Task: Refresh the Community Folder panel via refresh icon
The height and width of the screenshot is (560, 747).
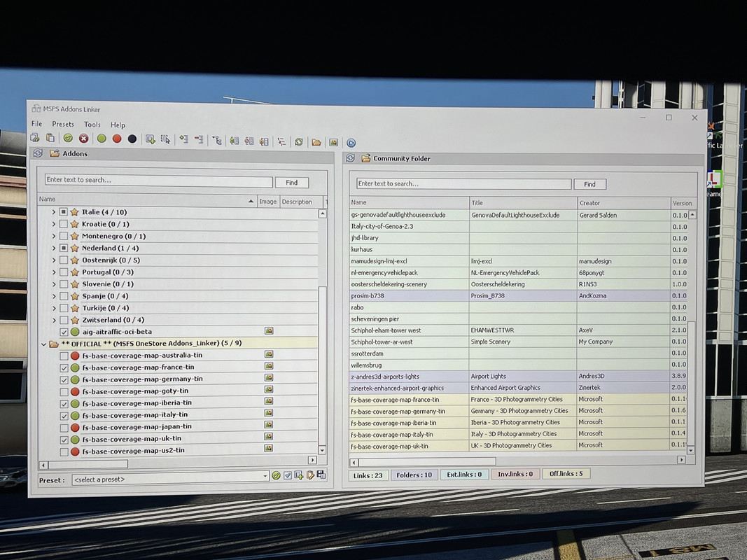Action: (x=351, y=157)
